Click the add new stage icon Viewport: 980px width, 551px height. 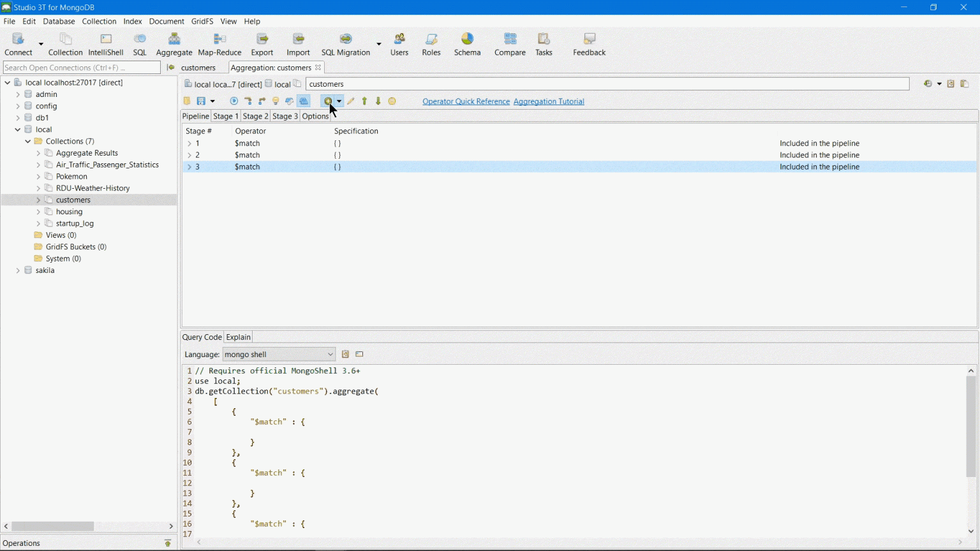(x=328, y=101)
